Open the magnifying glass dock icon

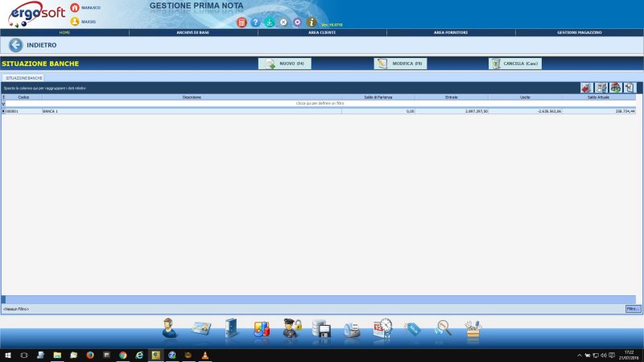point(444,328)
